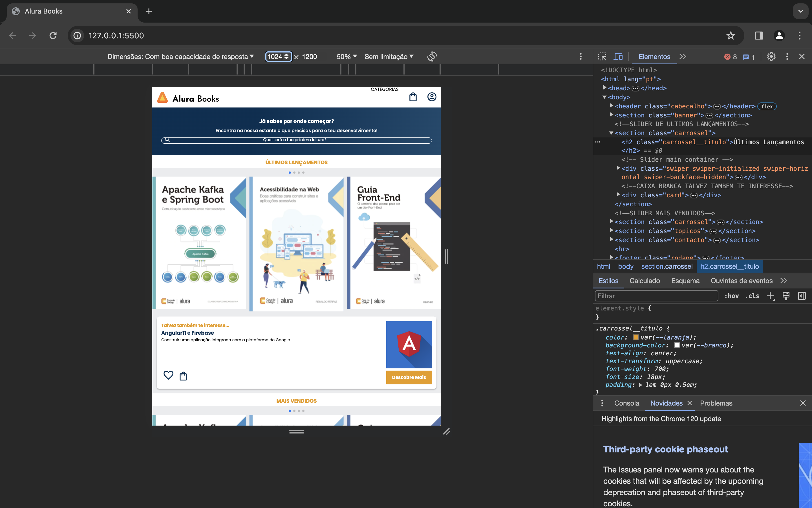Open the Problemas drawer tab

pos(716,403)
